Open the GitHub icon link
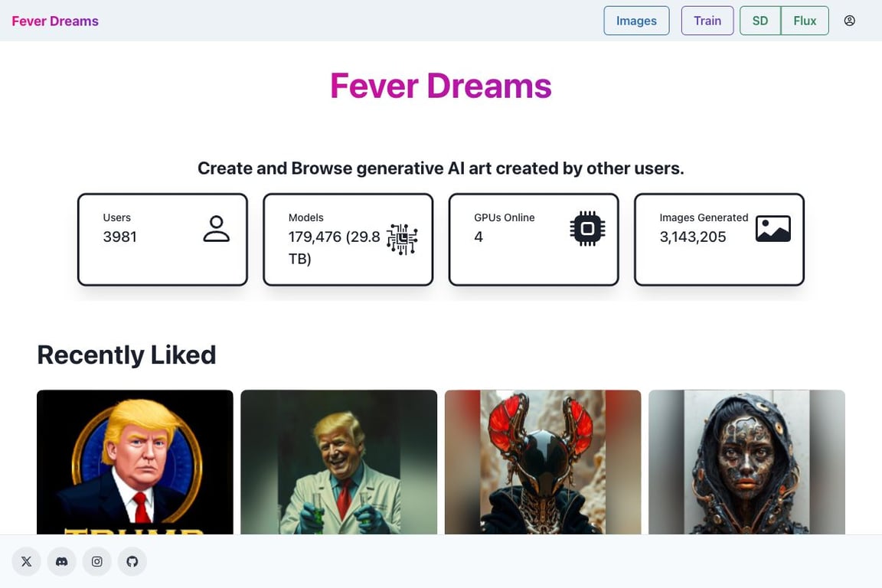882x588 pixels. [132, 561]
